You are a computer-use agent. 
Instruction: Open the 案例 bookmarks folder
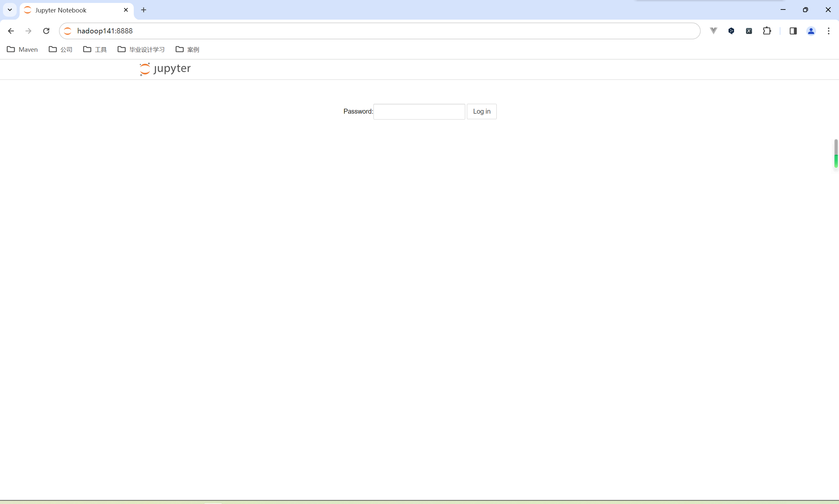pyautogui.click(x=187, y=49)
